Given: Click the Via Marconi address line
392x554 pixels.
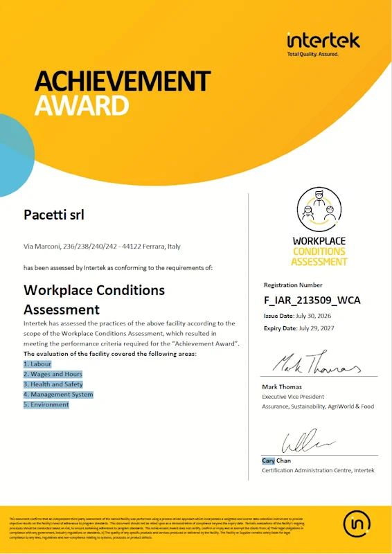Looking at the screenshot, I should [x=102, y=247].
